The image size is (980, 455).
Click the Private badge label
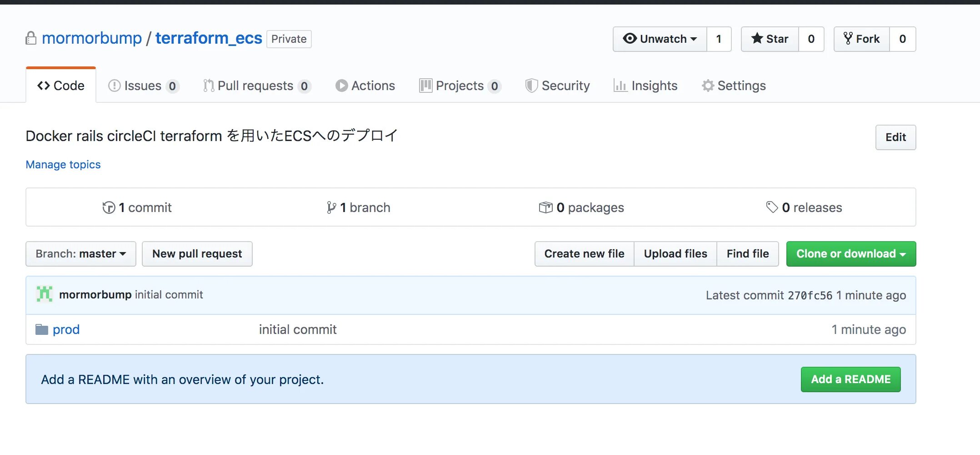click(289, 39)
